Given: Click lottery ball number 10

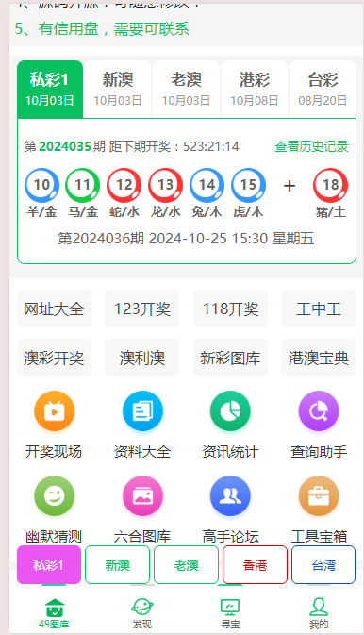Looking at the screenshot, I should pos(41,185).
